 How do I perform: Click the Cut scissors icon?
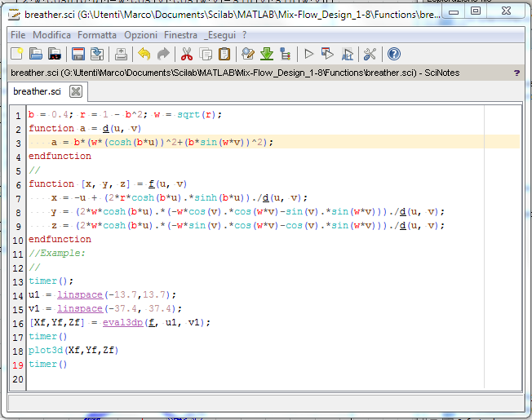(186, 54)
